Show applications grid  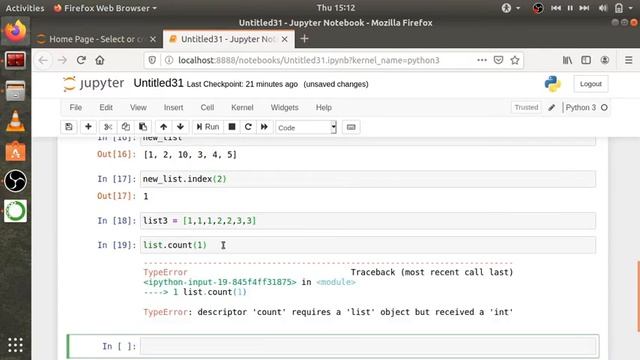coord(16,345)
